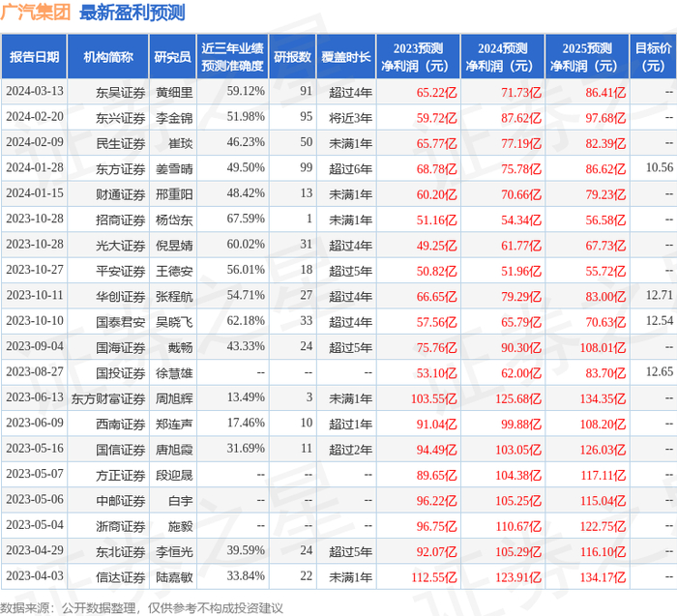This screenshot has width=677, height=616.
Task: Select the 近三年业绩预测准确度 header
Action: tap(232, 57)
